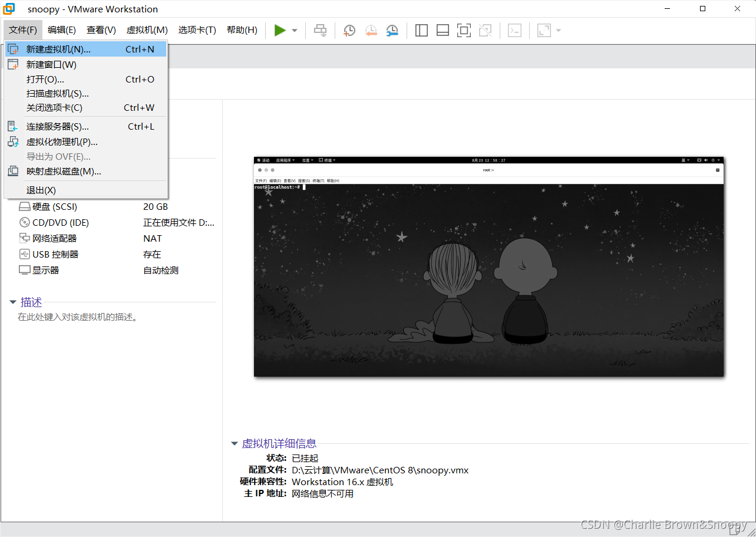This screenshot has width=756, height=537.
Task: Open the 选项卡(T) menu
Action: coord(197,30)
